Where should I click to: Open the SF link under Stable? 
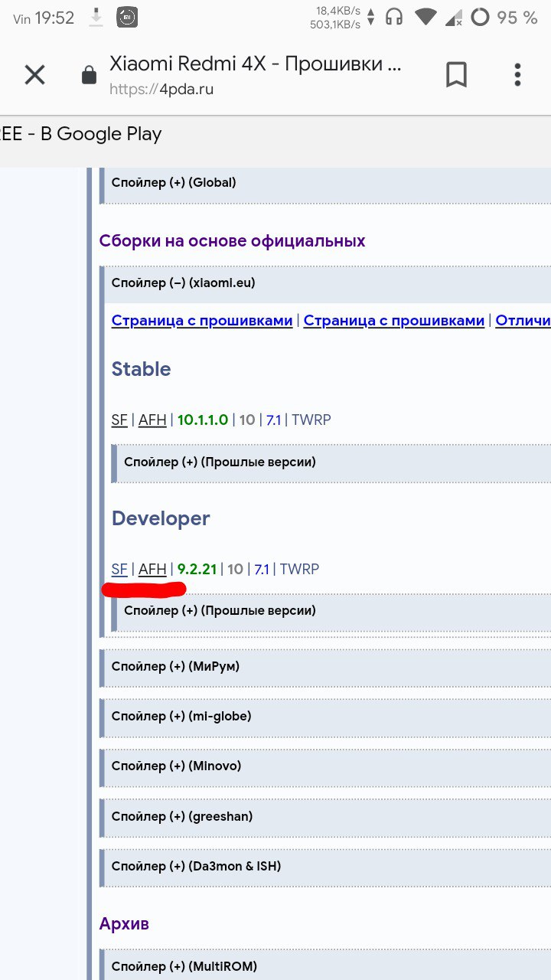pos(119,420)
